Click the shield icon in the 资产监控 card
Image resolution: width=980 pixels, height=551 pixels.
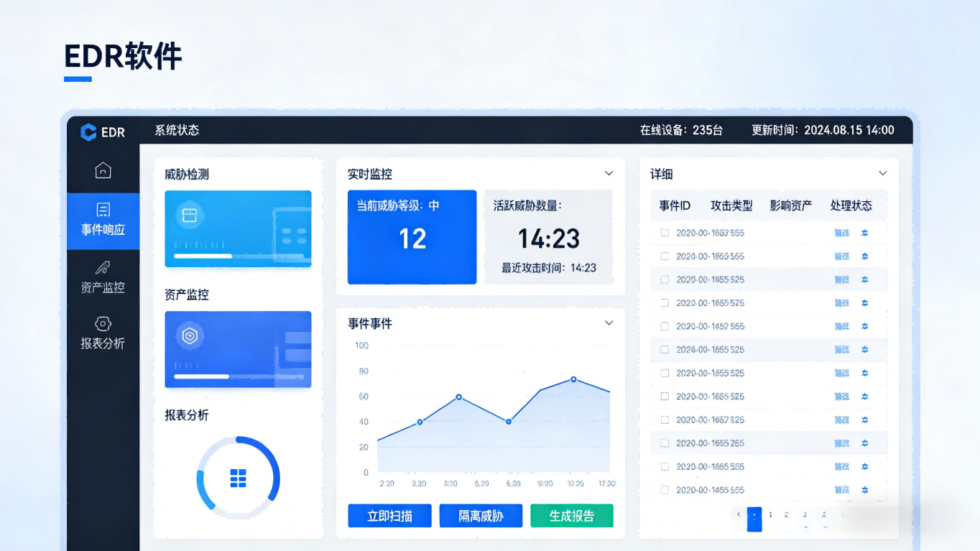pyautogui.click(x=189, y=335)
